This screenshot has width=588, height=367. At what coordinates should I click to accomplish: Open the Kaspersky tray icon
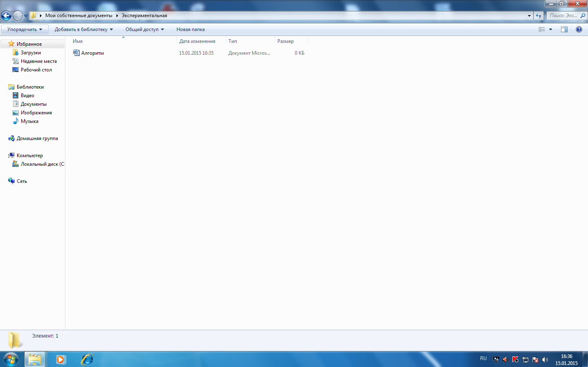tap(515, 360)
